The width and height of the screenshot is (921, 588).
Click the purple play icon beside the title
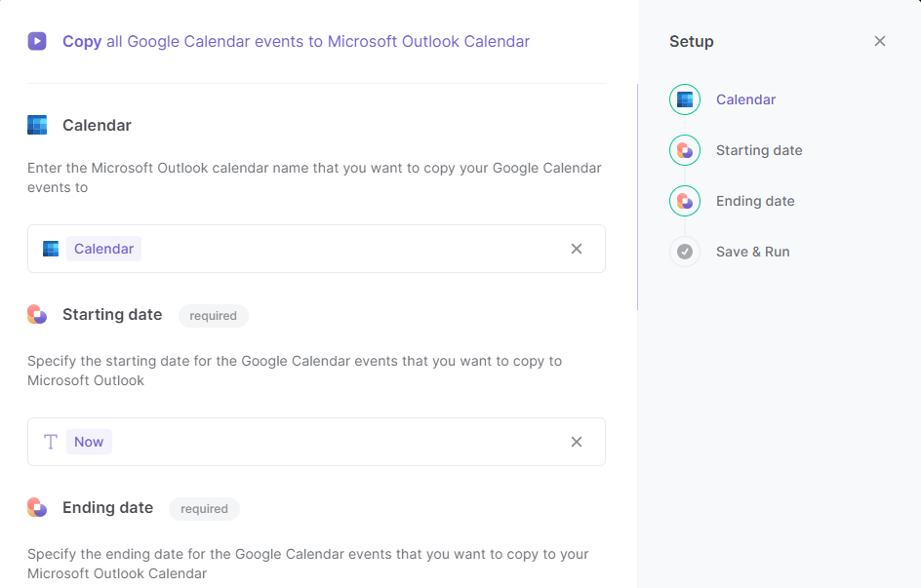(x=37, y=41)
